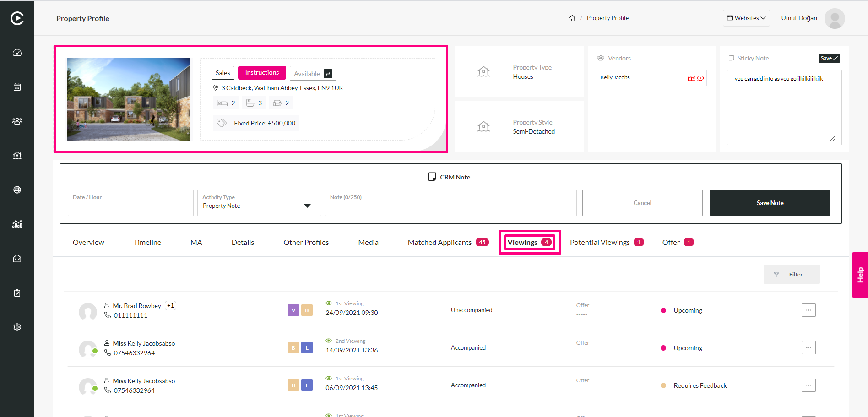
Task: Click phone number 011111111
Action: click(x=130, y=315)
